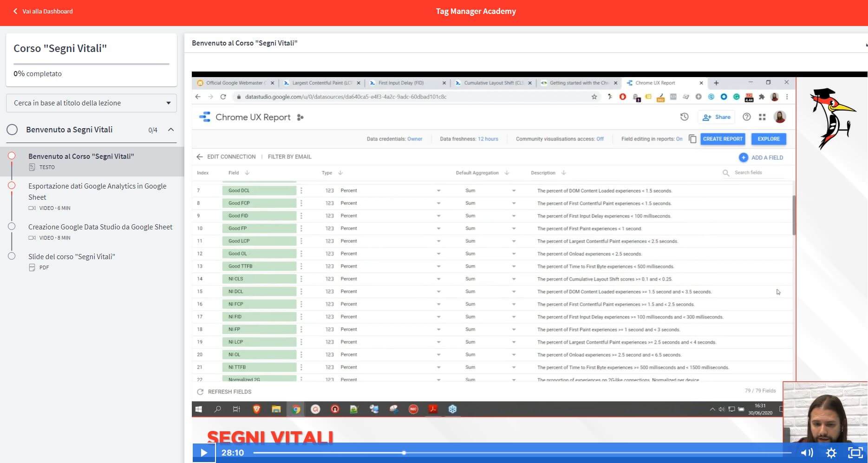Sort by Default Aggregation column arrow

point(507,173)
